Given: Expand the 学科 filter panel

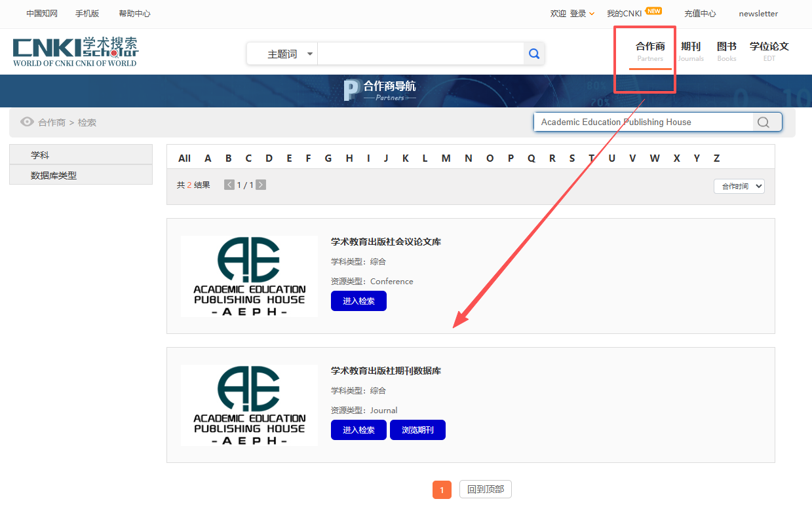Looking at the screenshot, I should point(81,155).
